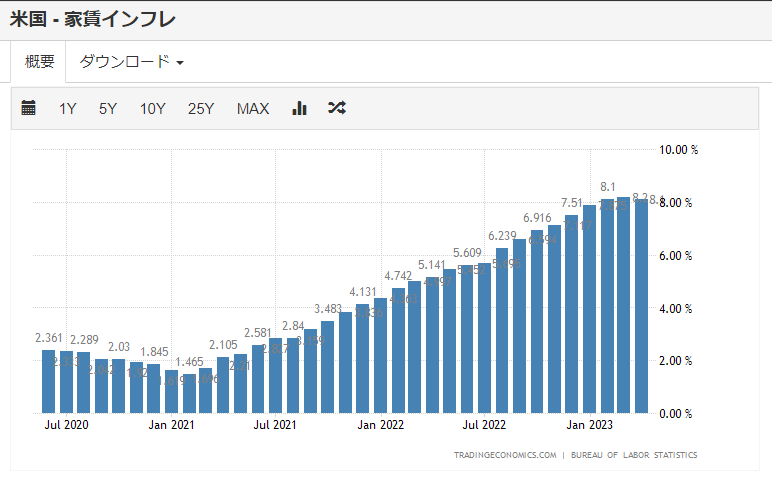Click the compare shuffle arrows icon

[337, 108]
